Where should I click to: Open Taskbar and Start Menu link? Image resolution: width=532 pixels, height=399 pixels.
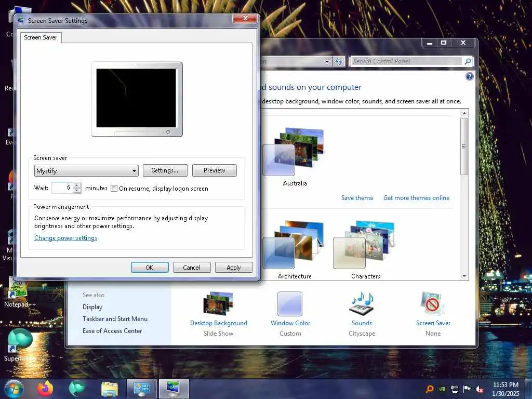pos(115,319)
